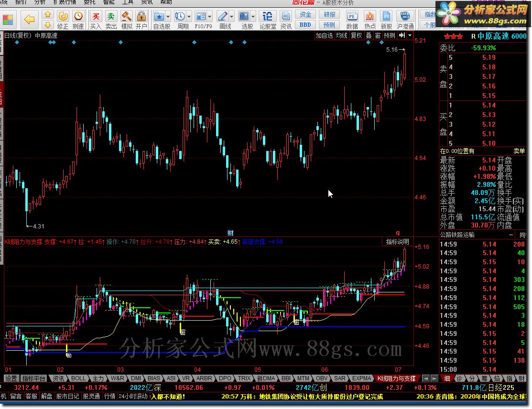532x409 pixels.
Task: Click the 测速 clock icon
Action: [x=78, y=16]
